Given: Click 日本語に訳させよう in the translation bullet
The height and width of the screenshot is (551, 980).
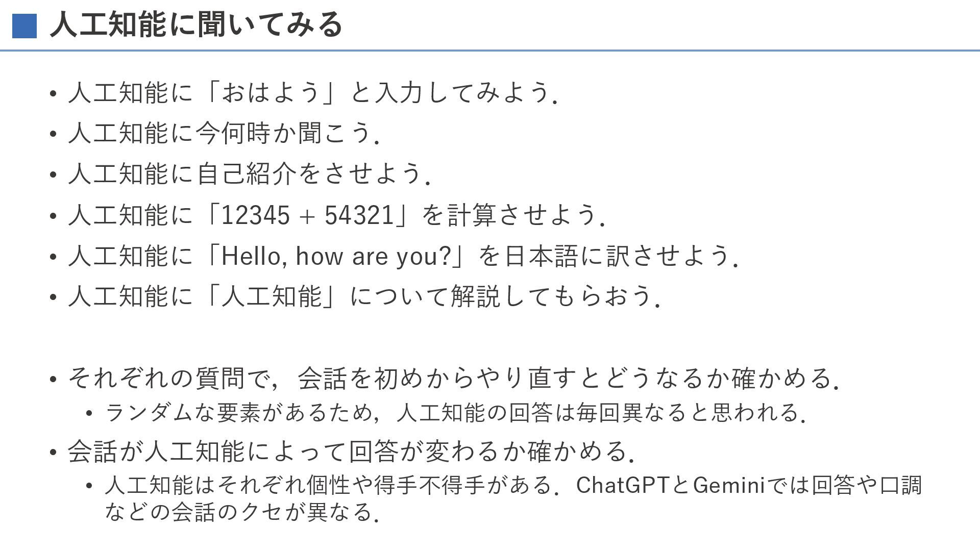Looking at the screenshot, I should [x=618, y=256].
